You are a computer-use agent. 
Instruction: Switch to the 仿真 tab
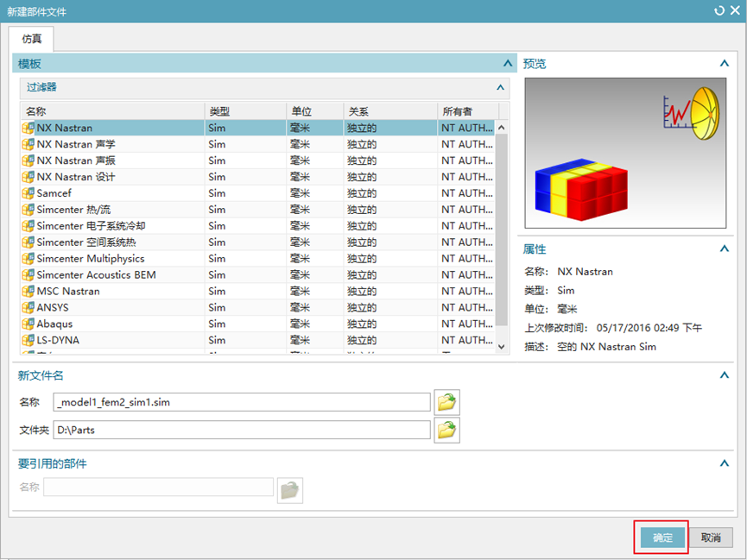click(x=32, y=39)
